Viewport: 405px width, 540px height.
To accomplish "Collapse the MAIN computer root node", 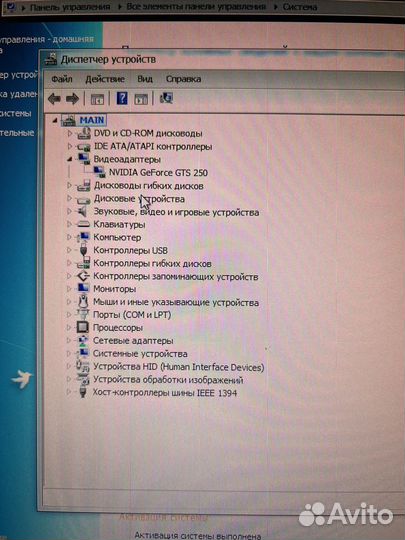I will point(55,121).
